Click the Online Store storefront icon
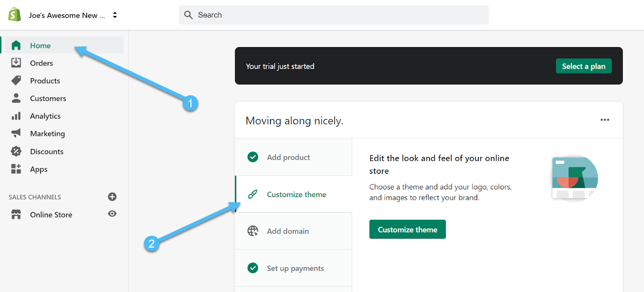 point(16,214)
